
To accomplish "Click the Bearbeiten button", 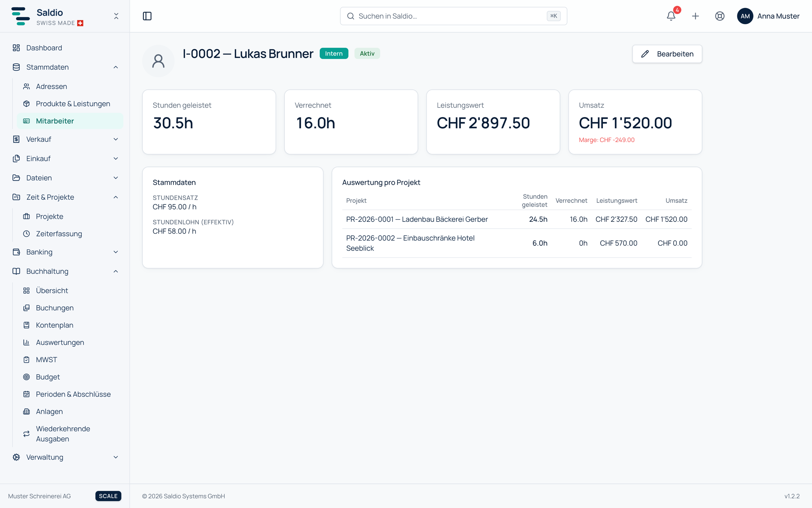I will [667, 54].
